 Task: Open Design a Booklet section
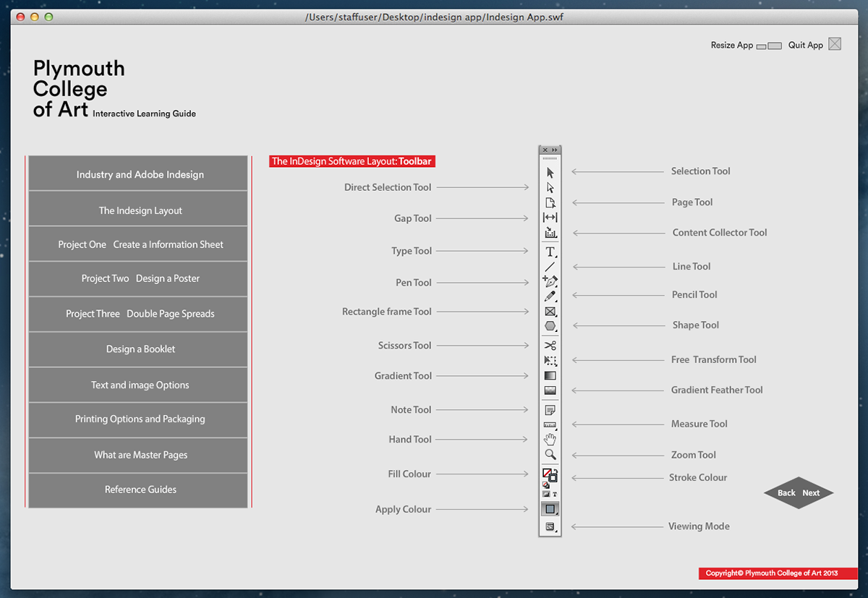(138, 349)
